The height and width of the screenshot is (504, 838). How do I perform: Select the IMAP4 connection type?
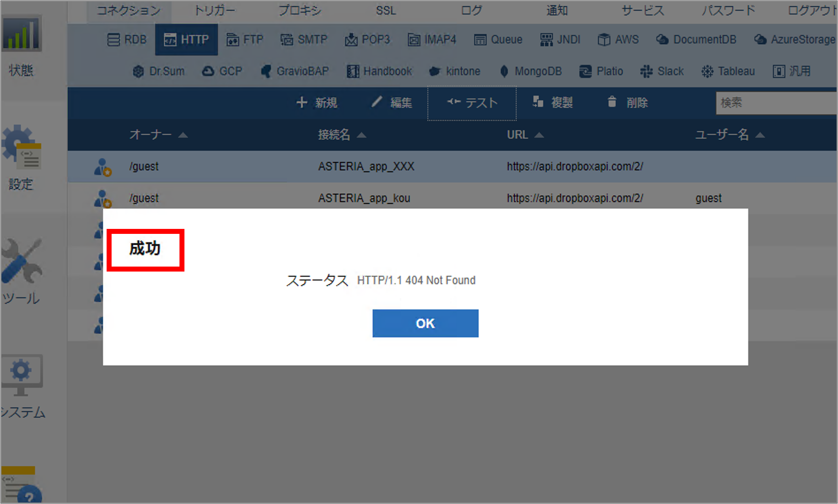432,39
